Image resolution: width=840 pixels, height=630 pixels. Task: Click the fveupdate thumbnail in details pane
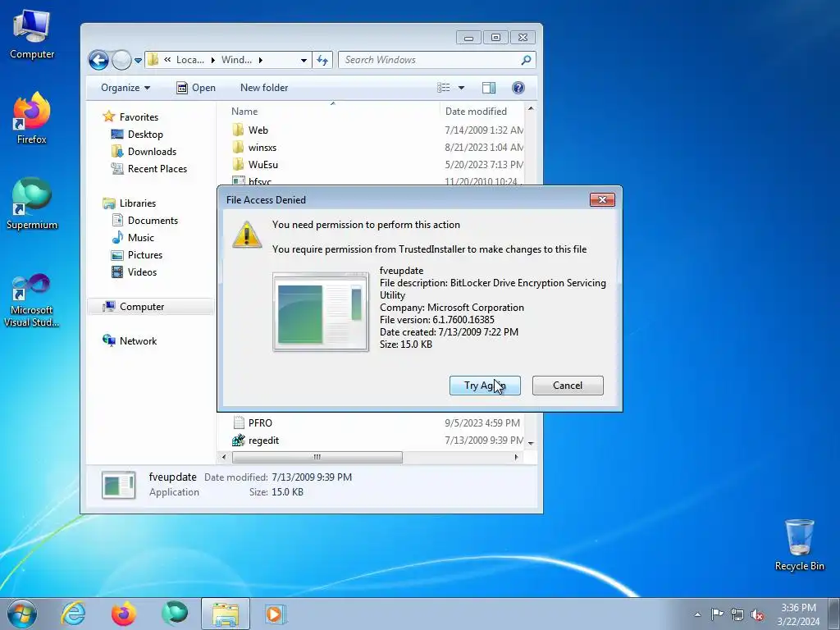pyautogui.click(x=118, y=485)
